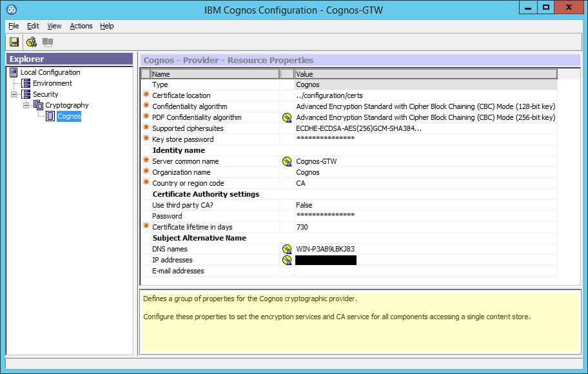Click the Name column header

215,74
